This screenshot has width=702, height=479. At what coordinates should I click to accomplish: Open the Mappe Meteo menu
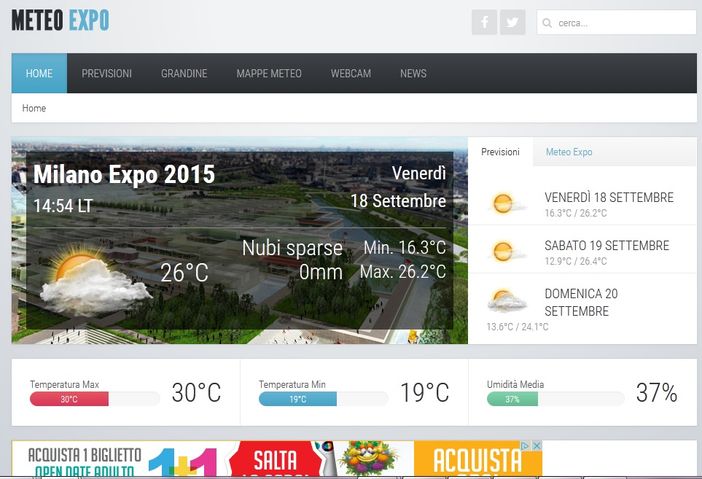(269, 73)
